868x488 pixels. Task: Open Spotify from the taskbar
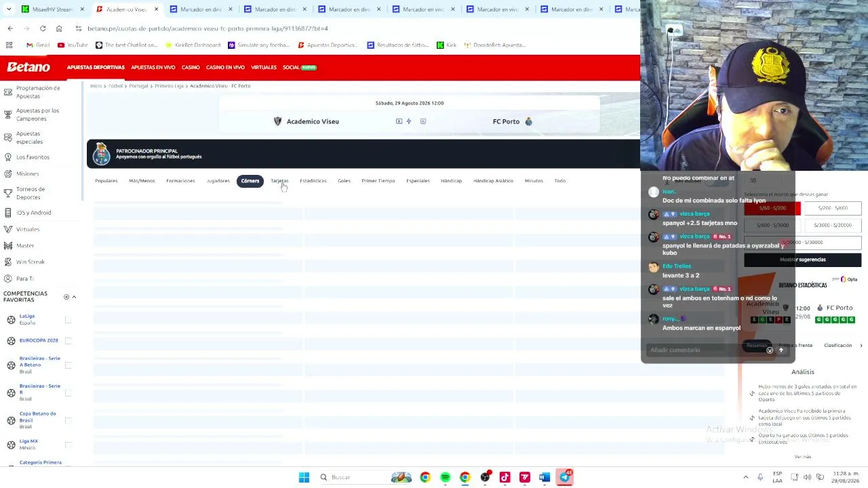[445, 477]
